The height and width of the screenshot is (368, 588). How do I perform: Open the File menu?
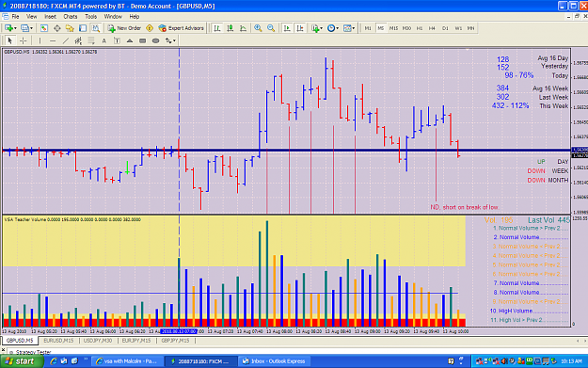(x=15, y=17)
